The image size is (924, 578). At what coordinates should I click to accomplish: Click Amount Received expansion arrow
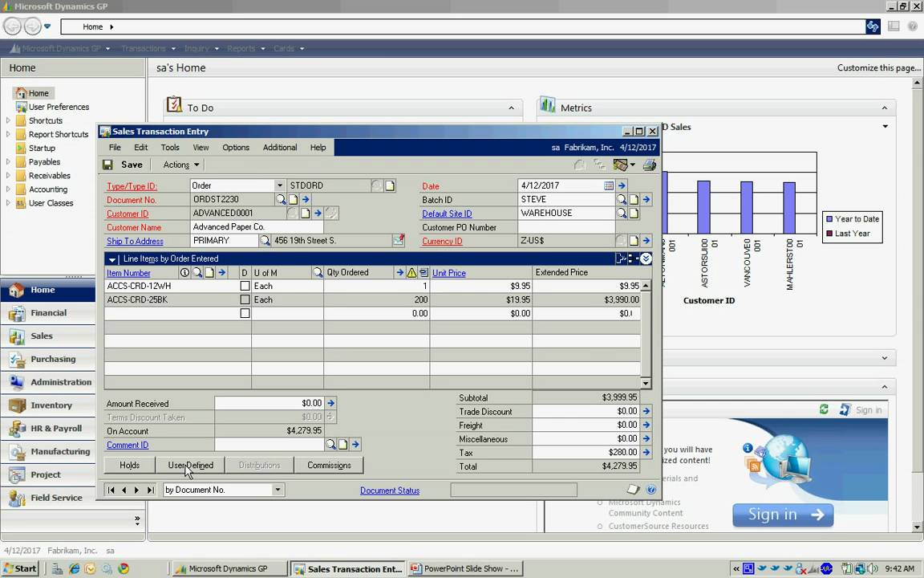coord(330,404)
